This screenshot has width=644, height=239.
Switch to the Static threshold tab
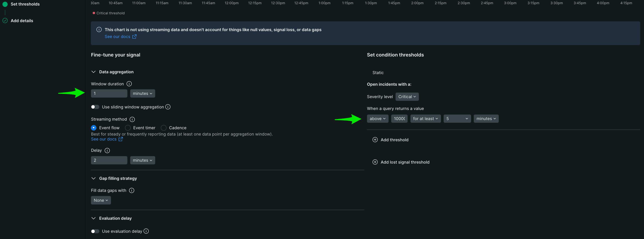(x=378, y=73)
